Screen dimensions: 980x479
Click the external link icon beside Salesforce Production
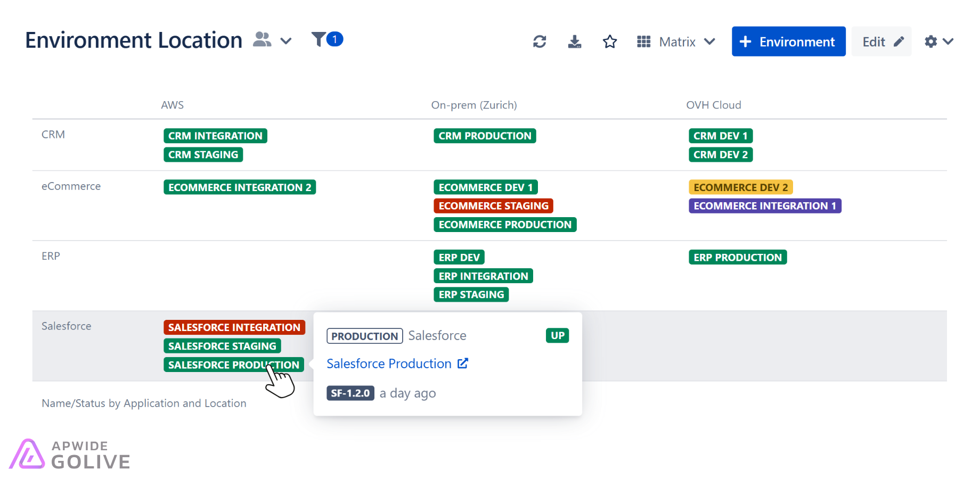(x=463, y=364)
